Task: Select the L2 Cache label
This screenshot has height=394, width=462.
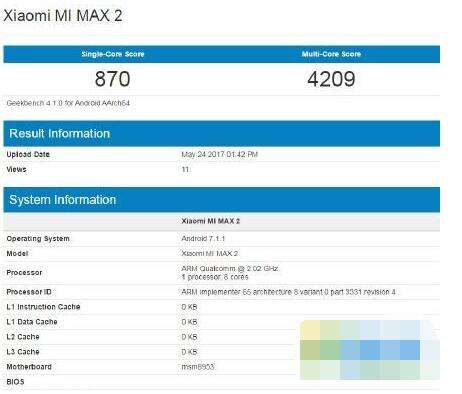Action: click(23, 337)
